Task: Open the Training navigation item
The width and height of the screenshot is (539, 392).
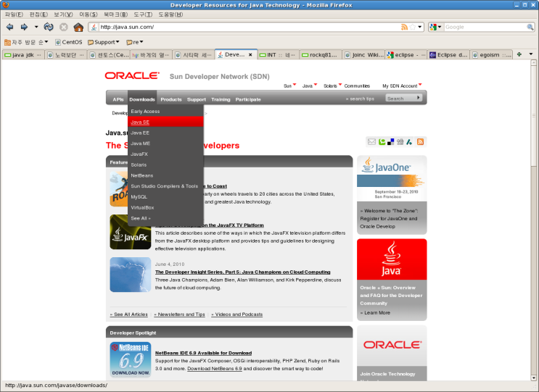Action: tap(221, 99)
